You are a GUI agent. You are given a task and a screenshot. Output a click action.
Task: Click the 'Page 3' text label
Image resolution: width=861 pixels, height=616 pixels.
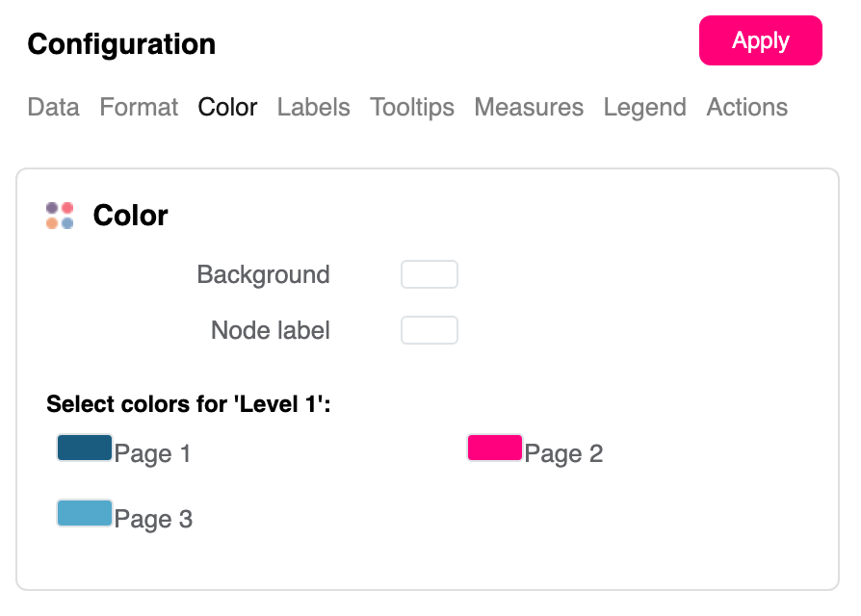pyautogui.click(x=153, y=520)
